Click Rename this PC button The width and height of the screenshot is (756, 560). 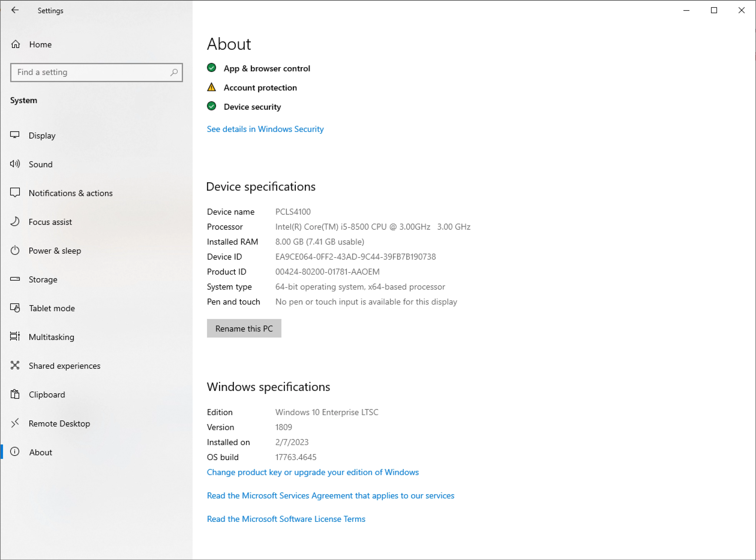click(x=244, y=328)
